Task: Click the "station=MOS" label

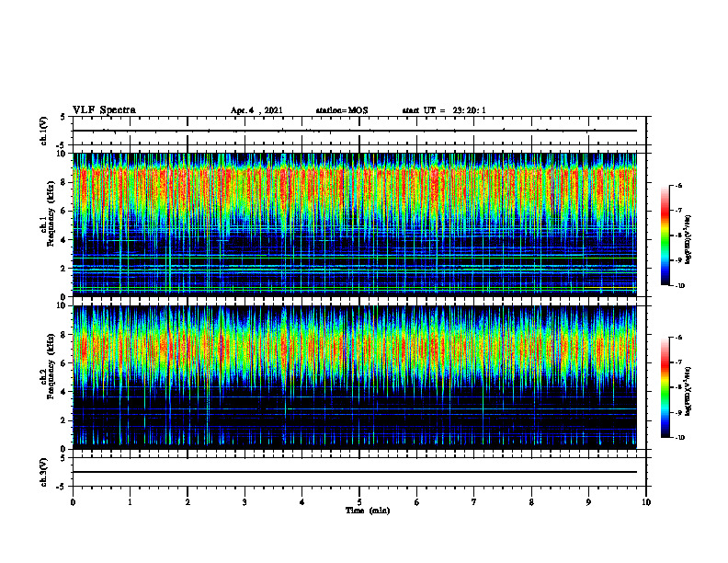Action: tap(342, 110)
